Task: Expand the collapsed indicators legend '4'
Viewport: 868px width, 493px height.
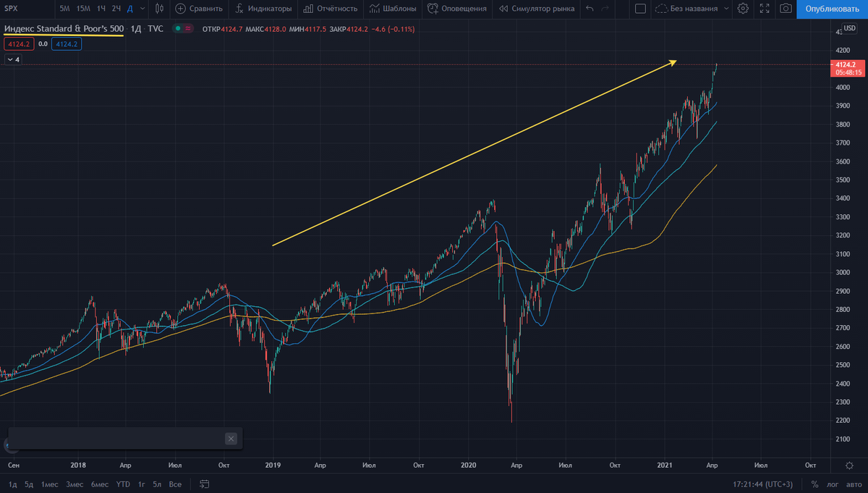Action: coord(13,60)
